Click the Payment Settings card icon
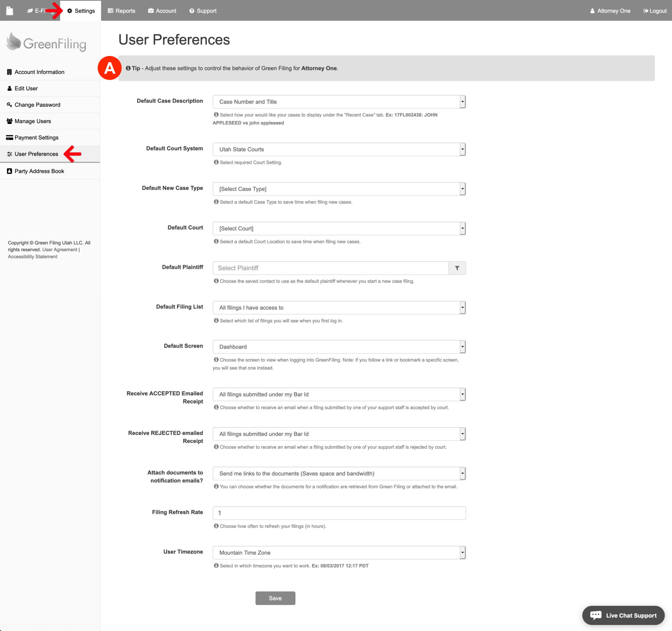This screenshot has height=631, width=672. click(x=10, y=137)
